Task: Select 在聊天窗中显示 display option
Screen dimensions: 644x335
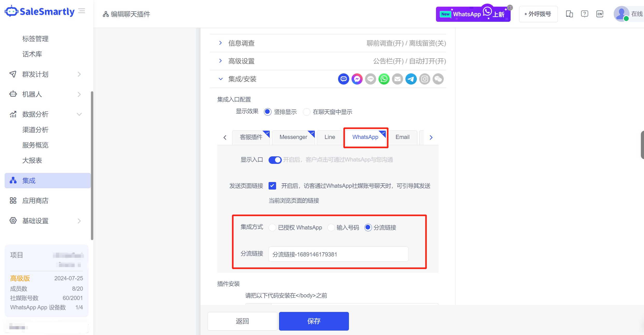Action: click(307, 112)
